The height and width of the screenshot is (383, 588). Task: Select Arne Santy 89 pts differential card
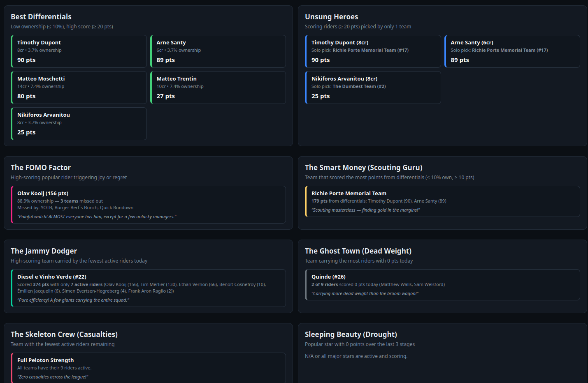coord(218,51)
